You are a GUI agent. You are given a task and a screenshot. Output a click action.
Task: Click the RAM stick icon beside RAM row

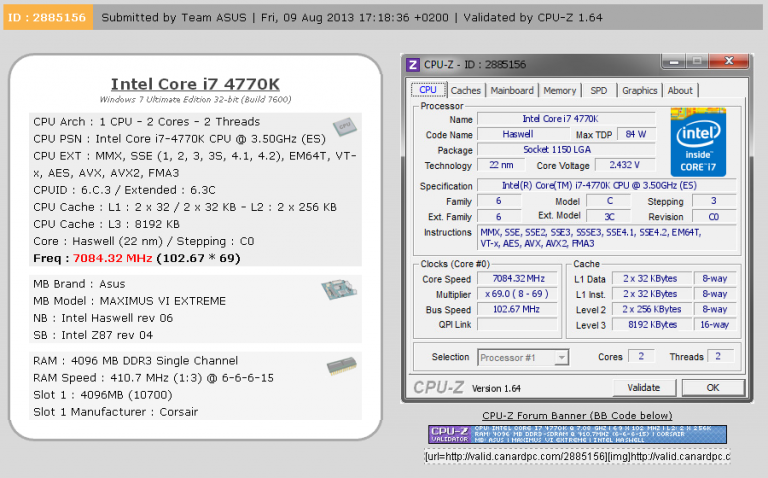click(x=341, y=366)
